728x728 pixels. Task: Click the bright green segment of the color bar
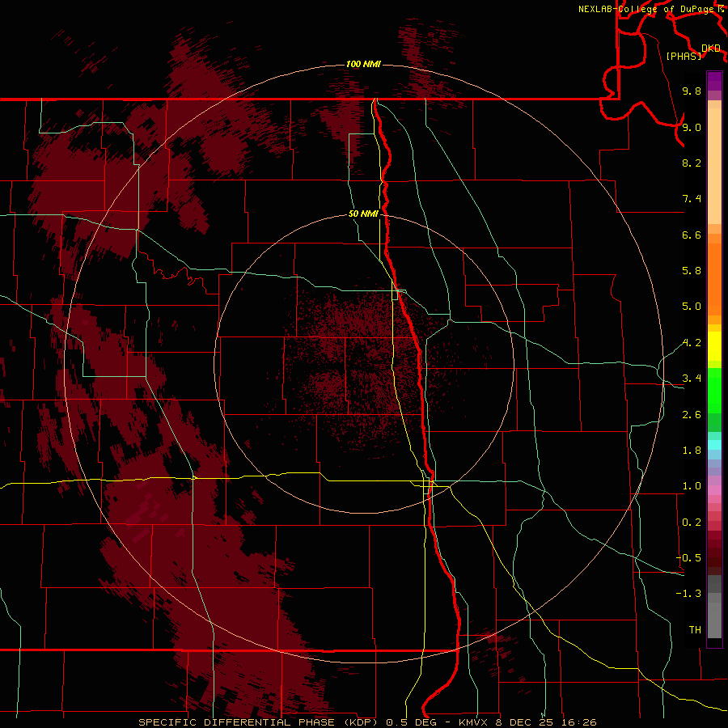pyautogui.click(x=714, y=391)
